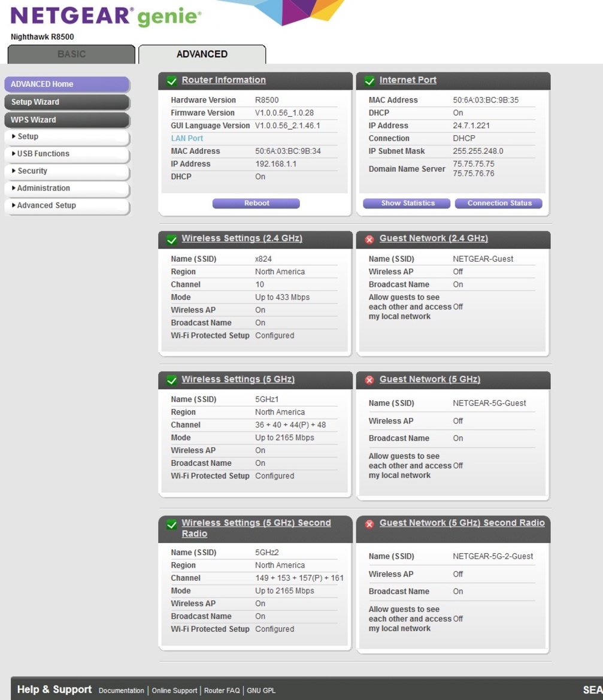Open the Router FAQ link
Image resolution: width=603 pixels, height=700 pixels.
click(222, 690)
